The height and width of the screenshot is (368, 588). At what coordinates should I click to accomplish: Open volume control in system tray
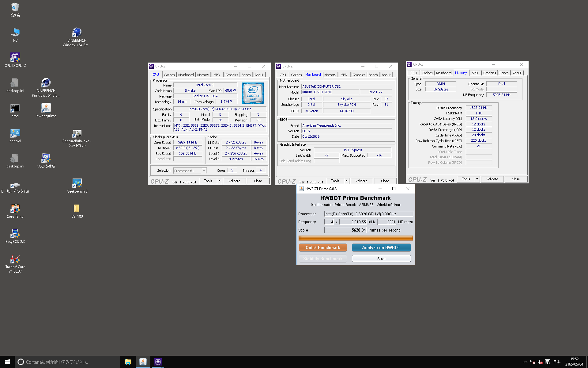click(x=540, y=362)
